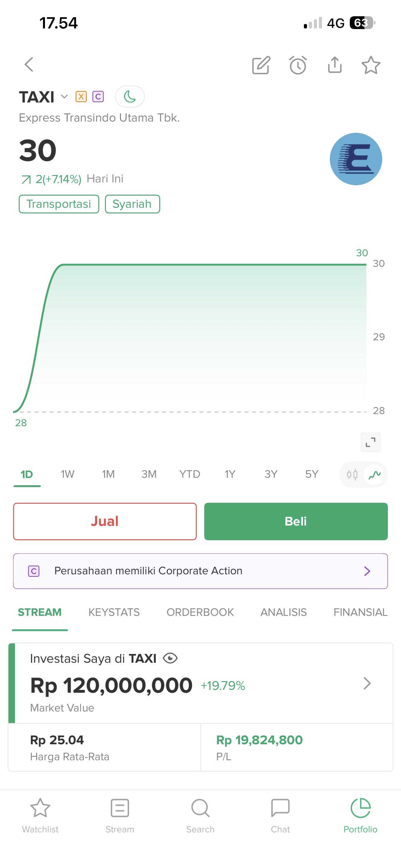Viewport: 401px width, 868px height.
Task: Add TAXI to watchlist with star icon
Action: coord(371,65)
